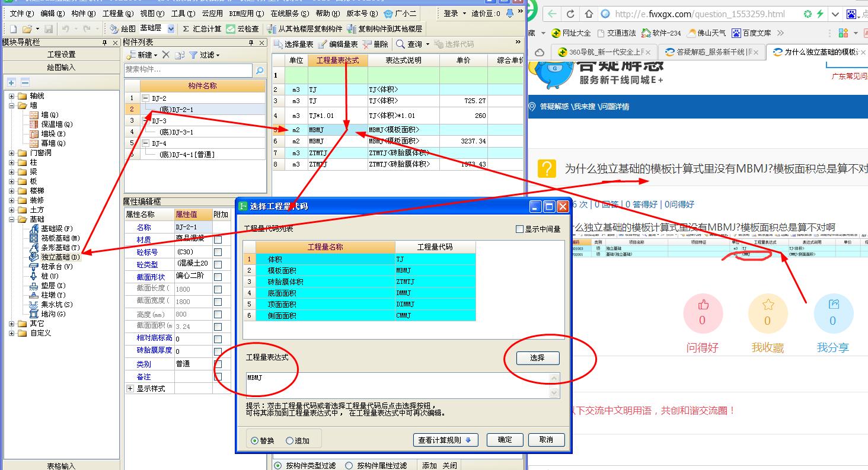Click the browser back arrow
The image size is (868, 470).
(552, 14)
